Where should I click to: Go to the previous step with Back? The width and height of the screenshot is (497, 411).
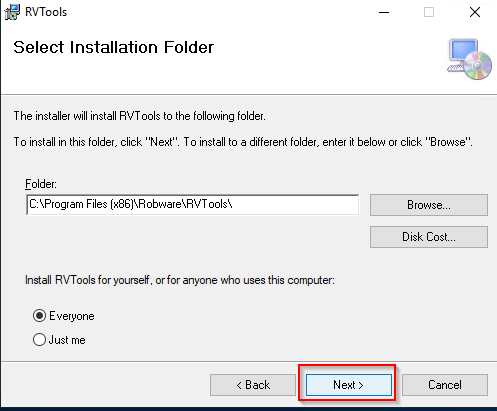pyautogui.click(x=253, y=385)
